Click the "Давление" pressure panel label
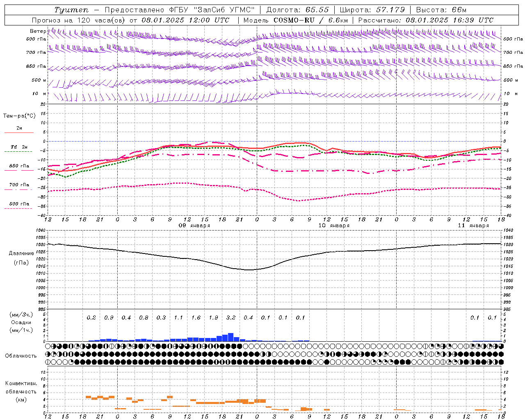Viewport: 525px width, 420px height. (x=21, y=253)
